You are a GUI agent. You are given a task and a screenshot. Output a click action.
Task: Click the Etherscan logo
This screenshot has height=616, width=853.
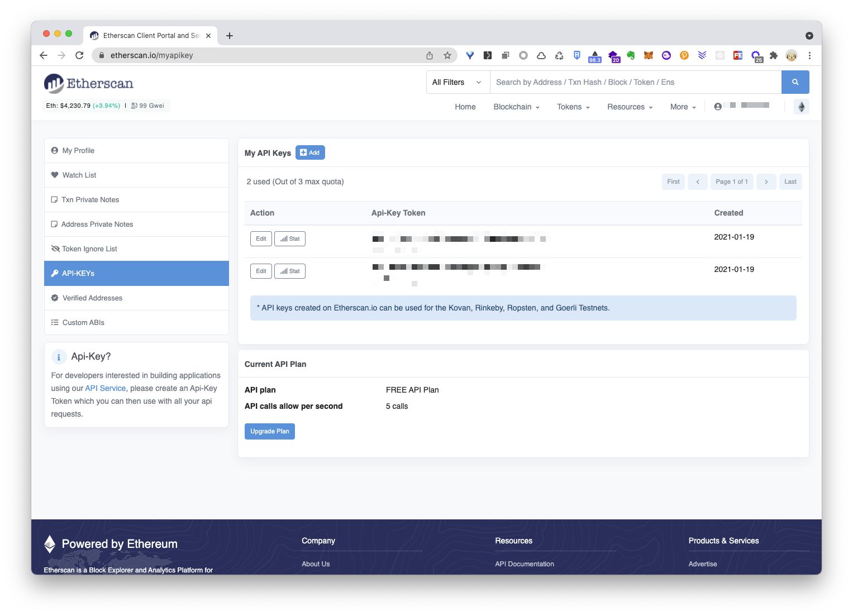click(x=89, y=84)
